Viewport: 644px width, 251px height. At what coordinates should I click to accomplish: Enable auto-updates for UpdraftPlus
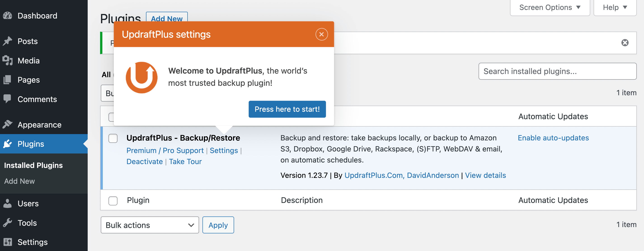pos(553,138)
